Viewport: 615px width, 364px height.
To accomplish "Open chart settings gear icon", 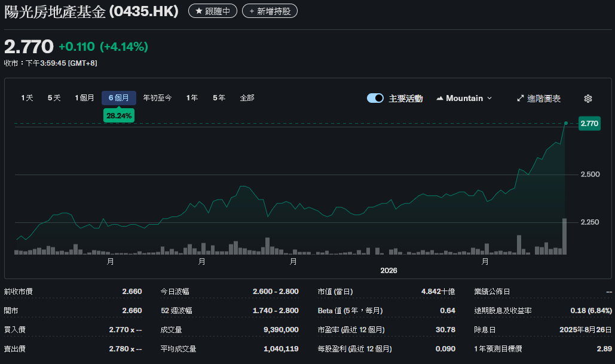I will [588, 99].
